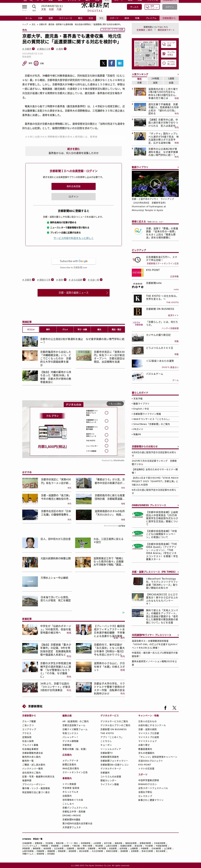
Task: Click plus icon beside 京都市 tag below headline
Action: pyautogui.click(x=33, y=49)
